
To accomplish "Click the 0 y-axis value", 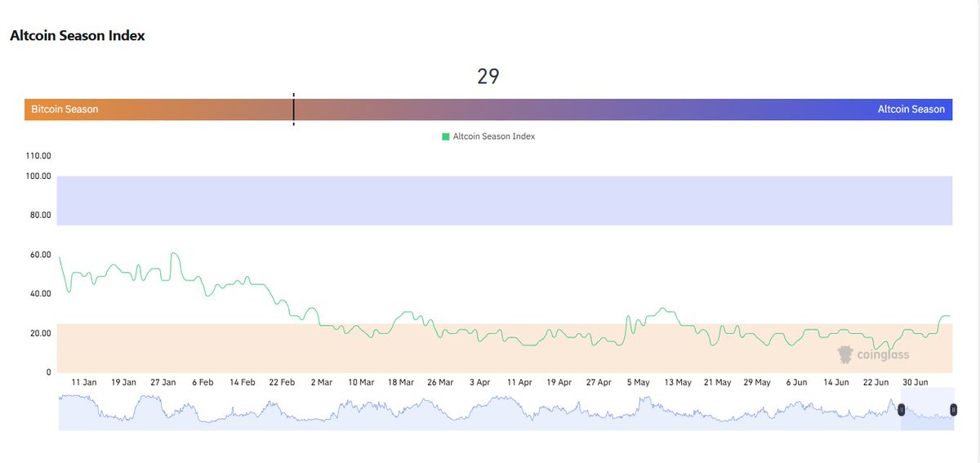I will [49, 372].
